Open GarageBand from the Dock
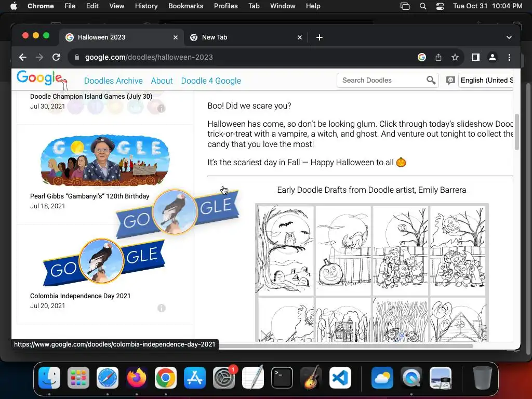Image resolution: width=532 pixels, height=399 pixels. [311, 378]
